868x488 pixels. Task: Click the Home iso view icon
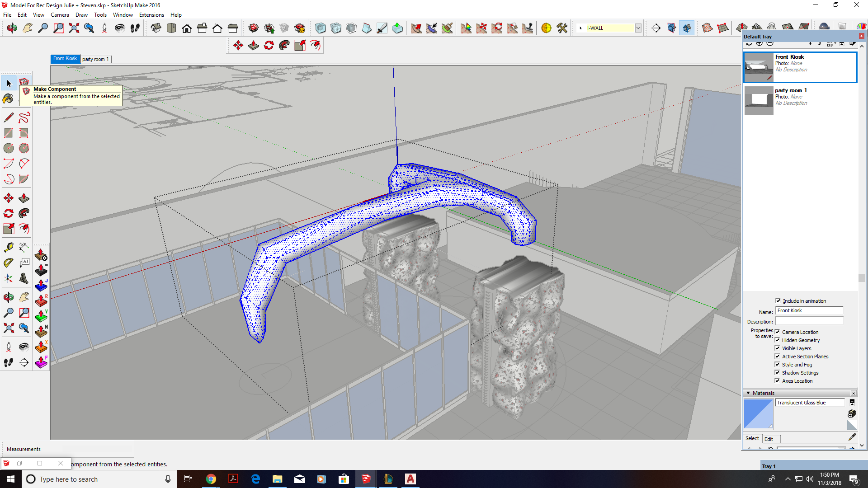coord(156,28)
